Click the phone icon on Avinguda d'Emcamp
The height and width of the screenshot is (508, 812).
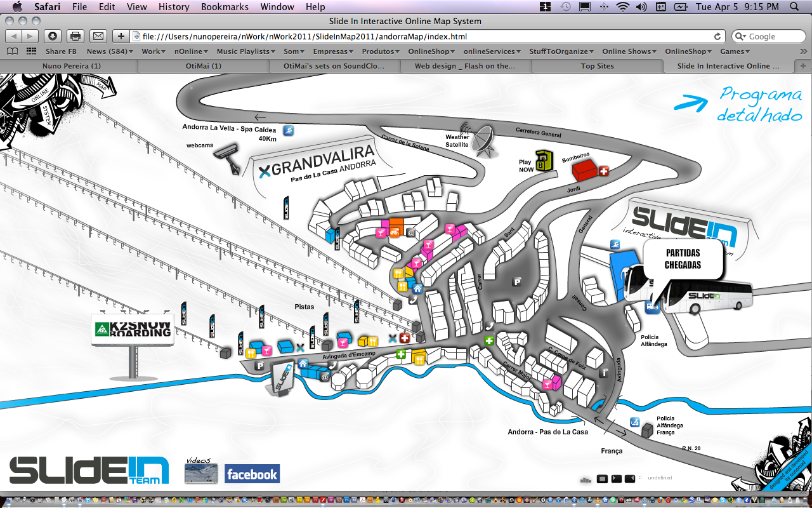[332, 366]
